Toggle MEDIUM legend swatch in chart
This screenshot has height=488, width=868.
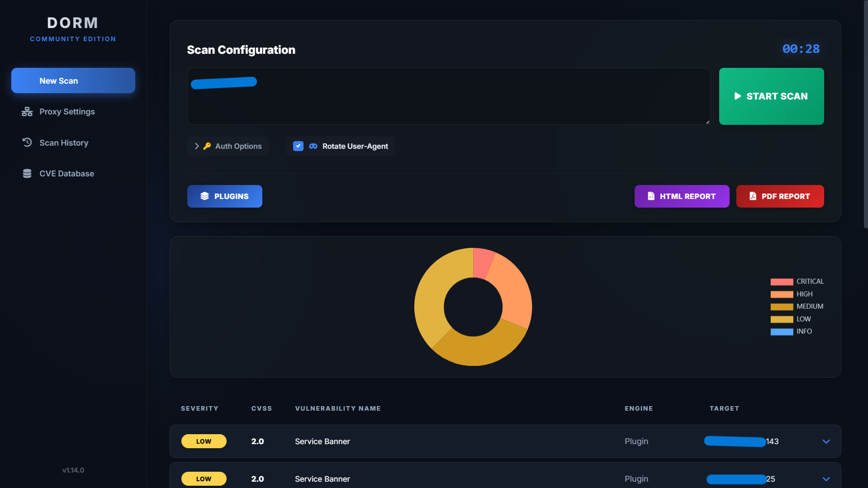[782, 307]
